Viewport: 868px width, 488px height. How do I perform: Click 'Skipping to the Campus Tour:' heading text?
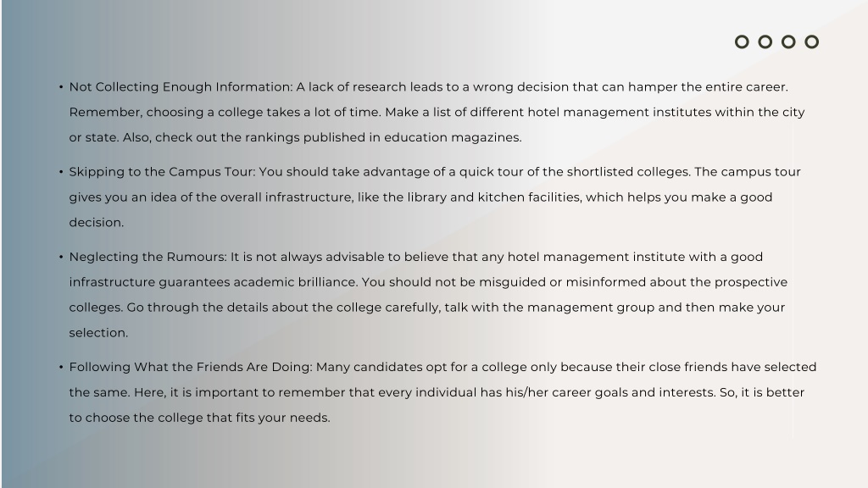click(x=162, y=172)
